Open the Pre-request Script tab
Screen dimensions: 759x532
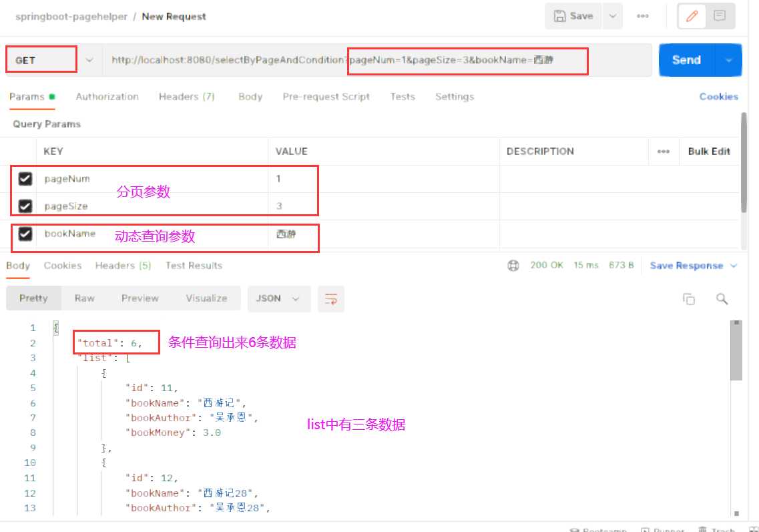click(326, 97)
